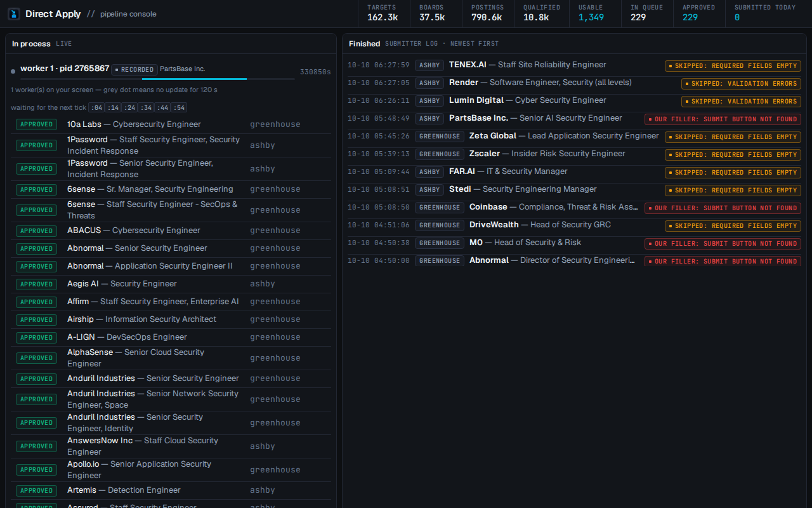The height and width of the screenshot is (508, 812).
Task: Click the QUALIFIED 10.8k counter
Action: [540, 13]
